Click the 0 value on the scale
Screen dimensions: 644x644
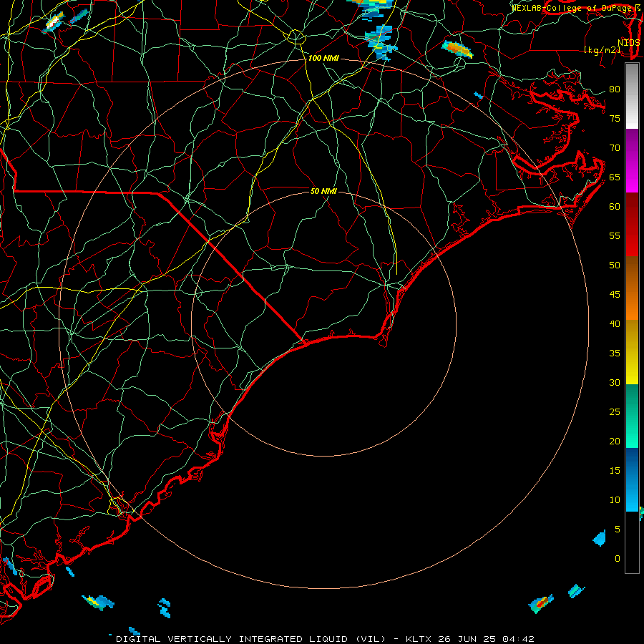pyautogui.click(x=618, y=559)
